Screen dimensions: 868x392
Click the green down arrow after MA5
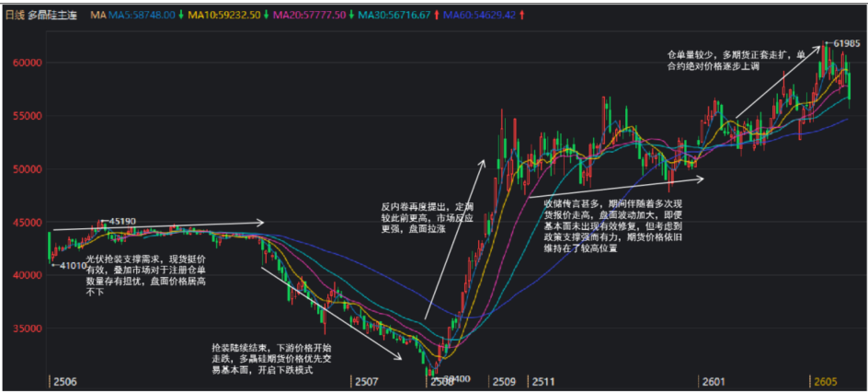pos(181,16)
